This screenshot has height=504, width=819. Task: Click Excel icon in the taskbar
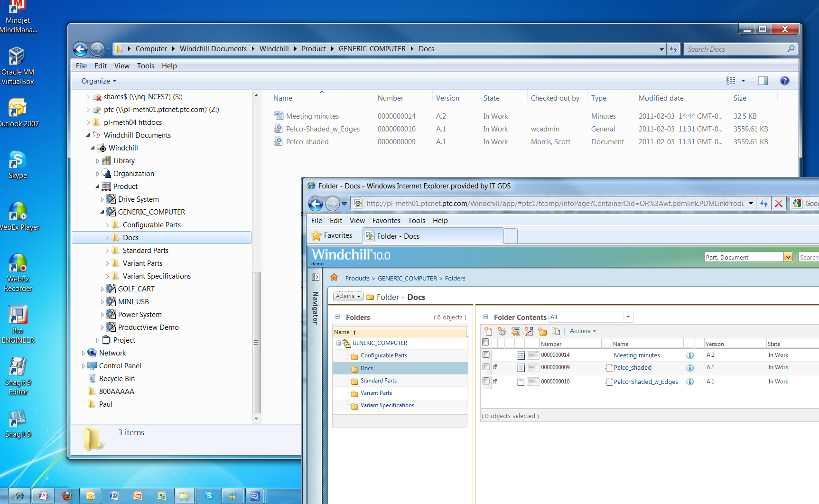tap(162, 496)
